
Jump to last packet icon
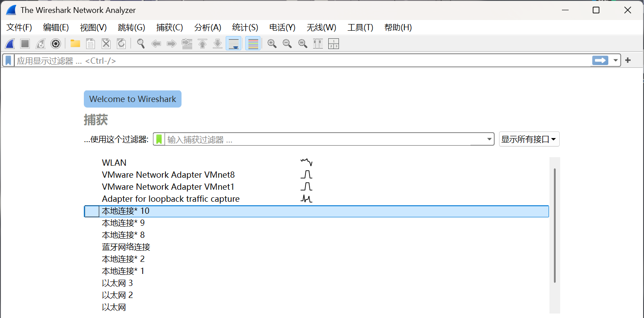click(x=218, y=44)
